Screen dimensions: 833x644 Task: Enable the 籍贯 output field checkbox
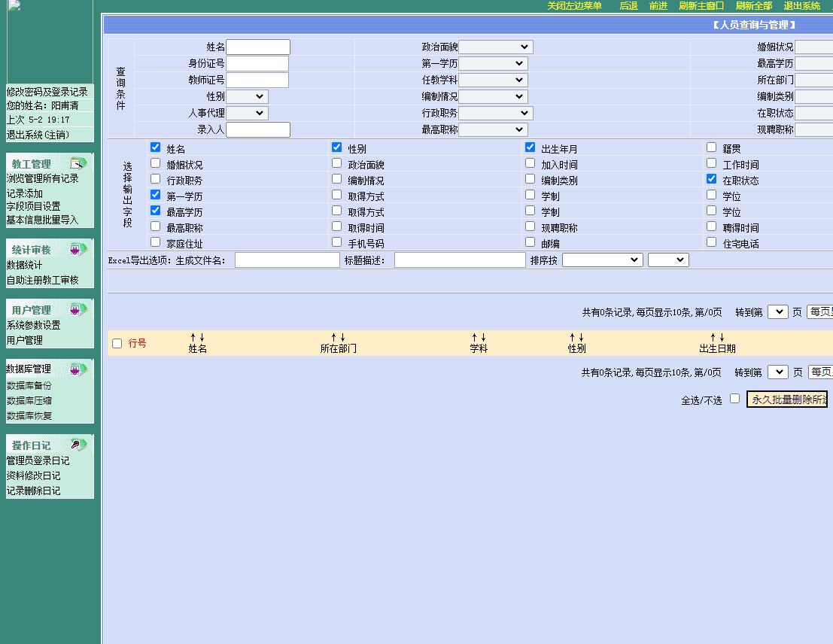[x=711, y=147]
